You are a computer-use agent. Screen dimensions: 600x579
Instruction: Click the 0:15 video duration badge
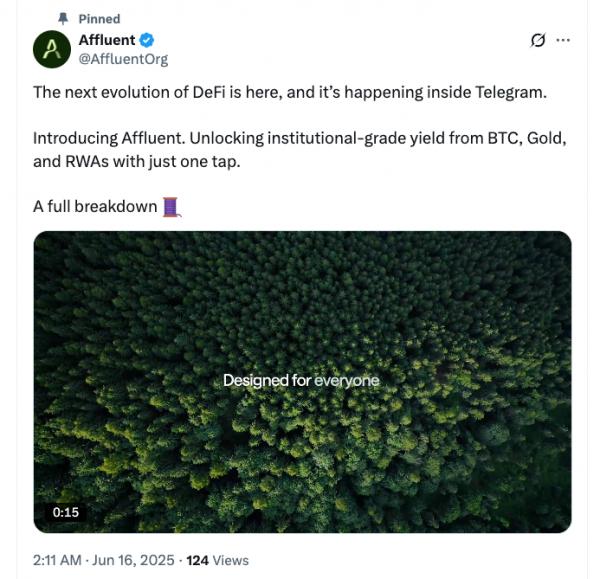(66, 512)
